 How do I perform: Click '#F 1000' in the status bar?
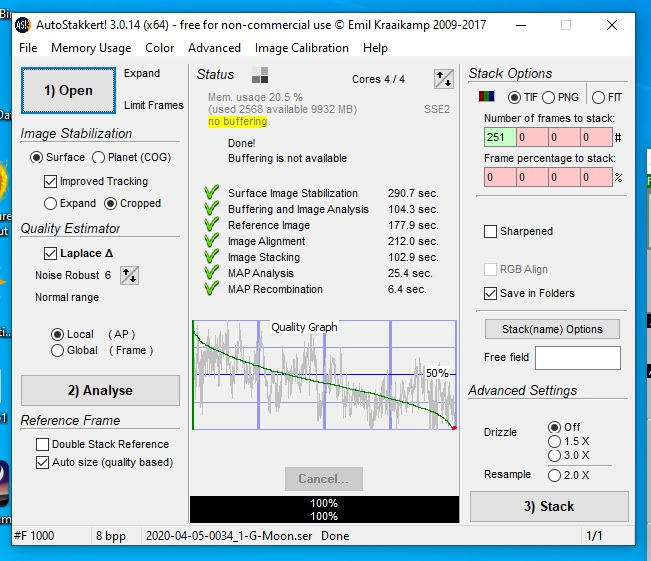tap(34, 536)
